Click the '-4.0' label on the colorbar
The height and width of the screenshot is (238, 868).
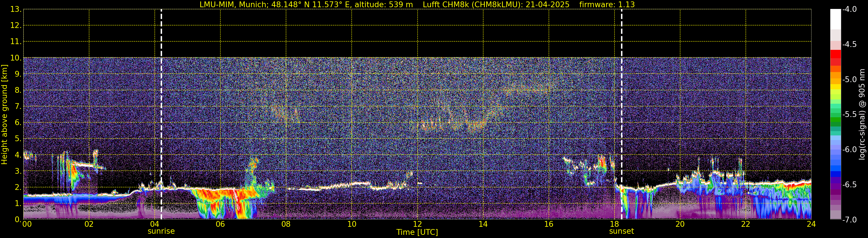coord(849,10)
